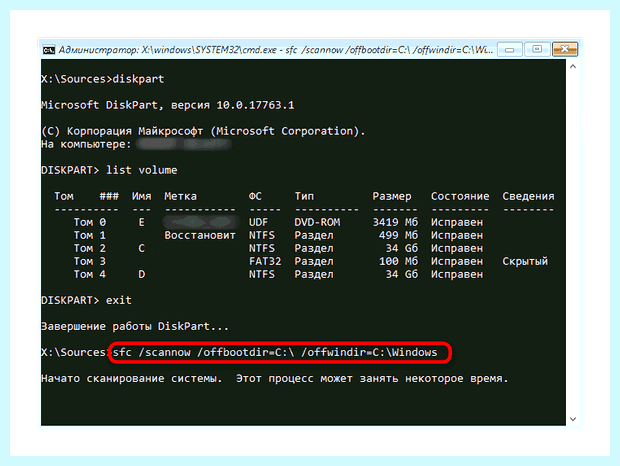Click 'Том 4' in volume list
Screen dimensions: 620x466
(90, 274)
